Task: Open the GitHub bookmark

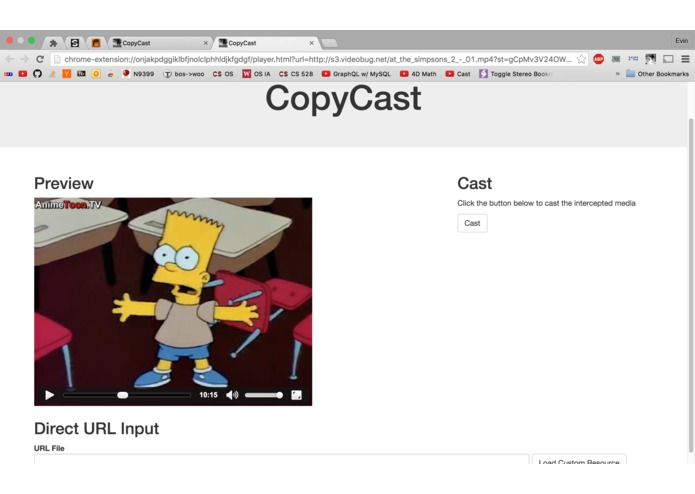Action: point(37,74)
